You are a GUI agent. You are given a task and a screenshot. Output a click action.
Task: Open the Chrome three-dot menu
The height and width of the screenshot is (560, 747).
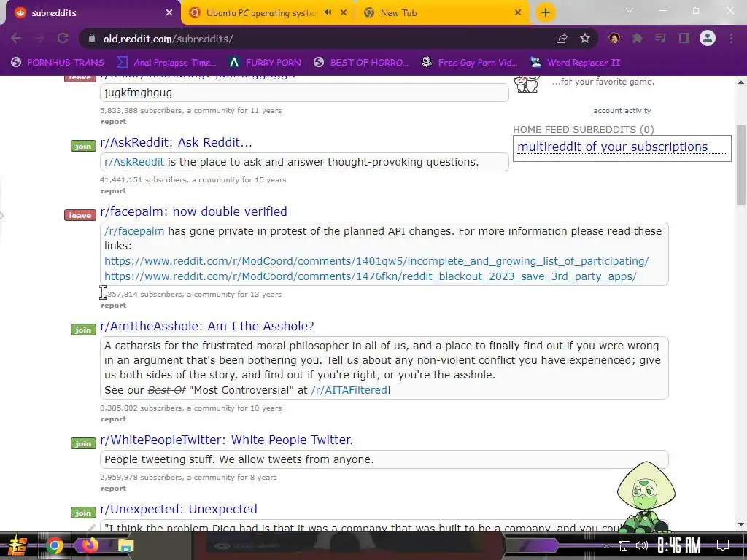coord(731,38)
